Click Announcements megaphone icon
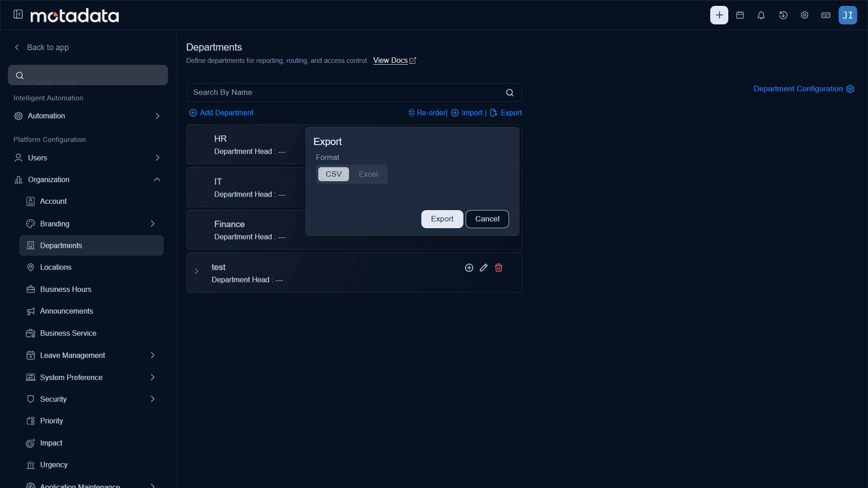This screenshot has width=868, height=488. point(31,311)
